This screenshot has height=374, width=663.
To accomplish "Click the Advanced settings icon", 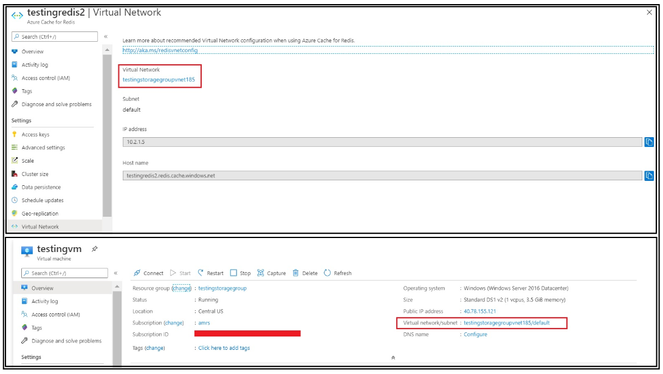I will [15, 147].
